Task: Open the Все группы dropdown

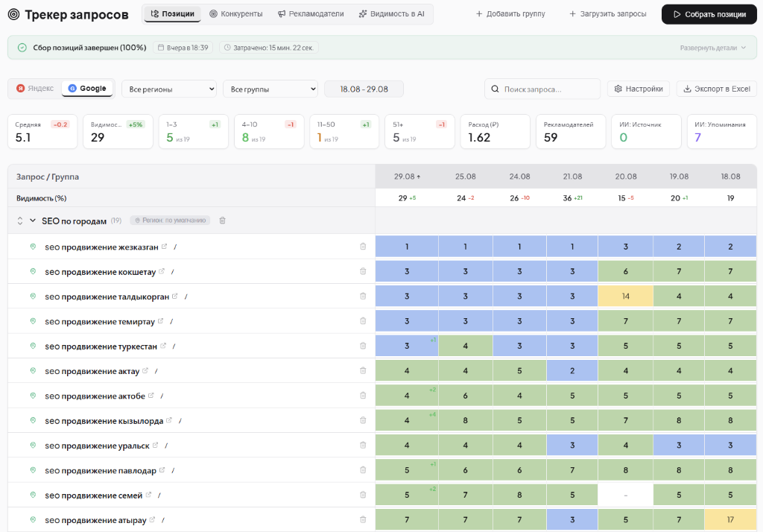Action: click(270, 89)
